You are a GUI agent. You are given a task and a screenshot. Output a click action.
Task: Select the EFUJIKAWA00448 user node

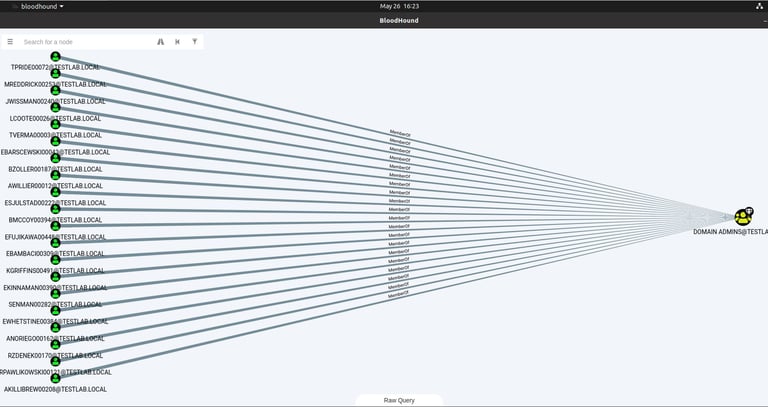click(x=55, y=226)
